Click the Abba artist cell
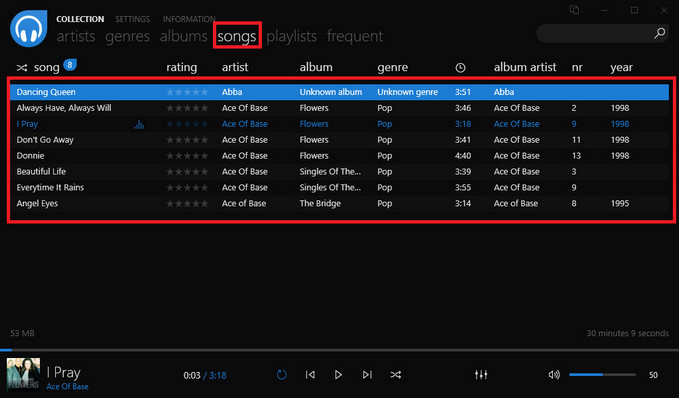The width and height of the screenshot is (679, 398). tap(232, 92)
